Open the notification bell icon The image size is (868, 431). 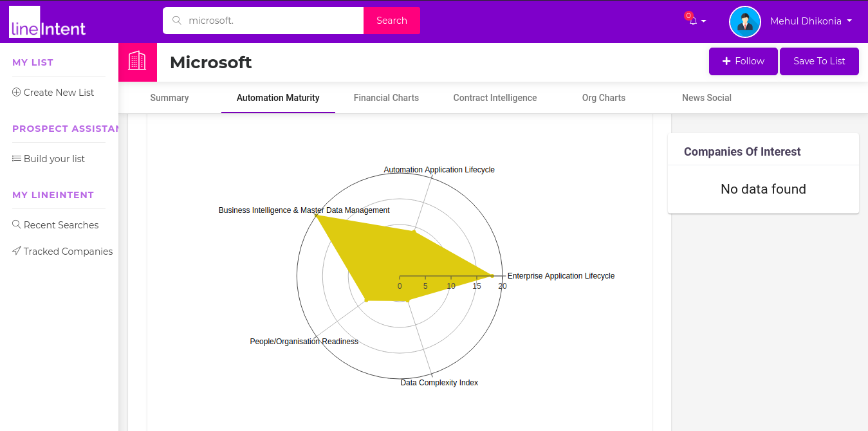693,21
